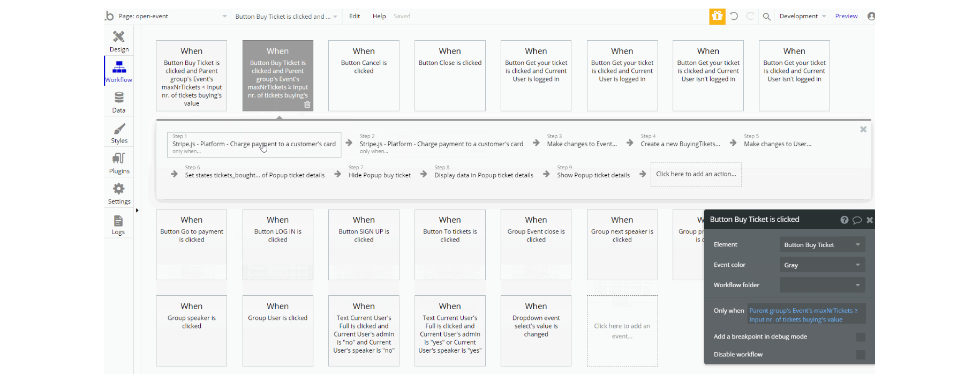Select the Group Event close is clicked event
This screenshot has width=980, height=374.
coord(536,244)
